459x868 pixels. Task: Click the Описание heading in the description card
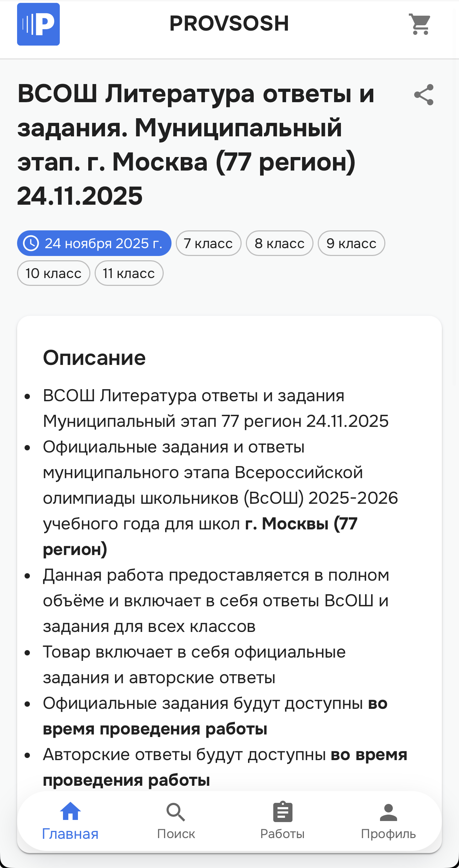click(x=94, y=359)
